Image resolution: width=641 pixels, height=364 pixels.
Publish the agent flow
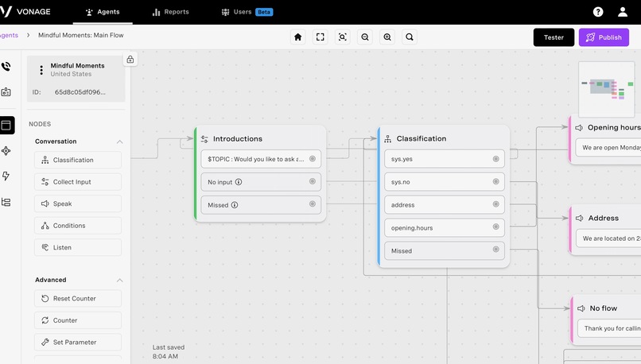click(x=604, y=37)
